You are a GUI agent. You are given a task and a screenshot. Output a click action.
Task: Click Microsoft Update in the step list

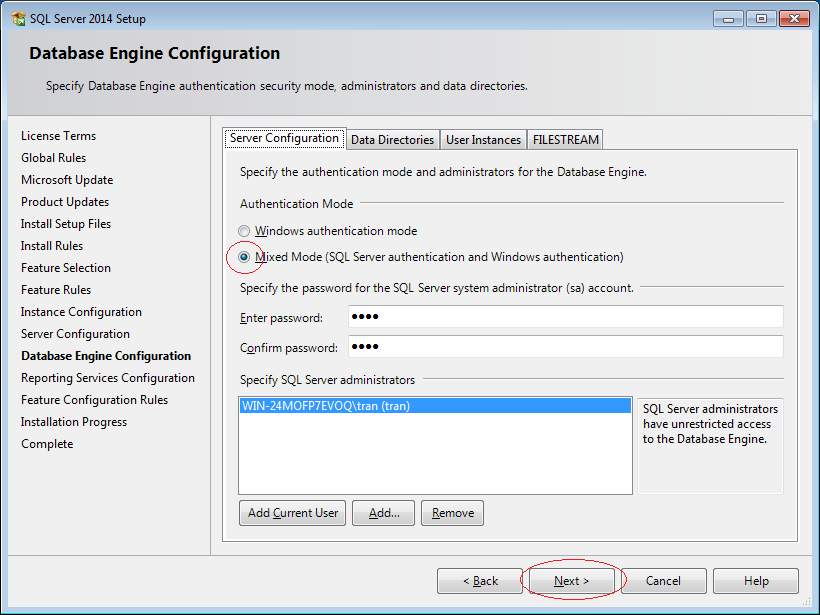coord(67,180)
